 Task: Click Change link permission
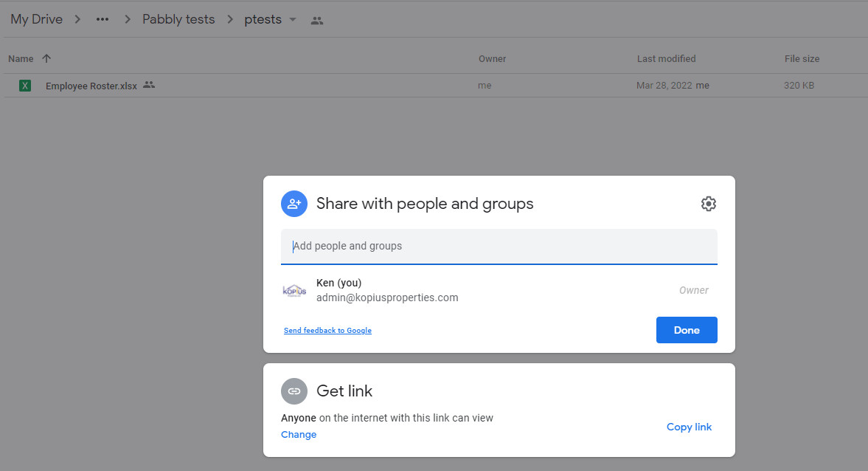pos(299,434)
